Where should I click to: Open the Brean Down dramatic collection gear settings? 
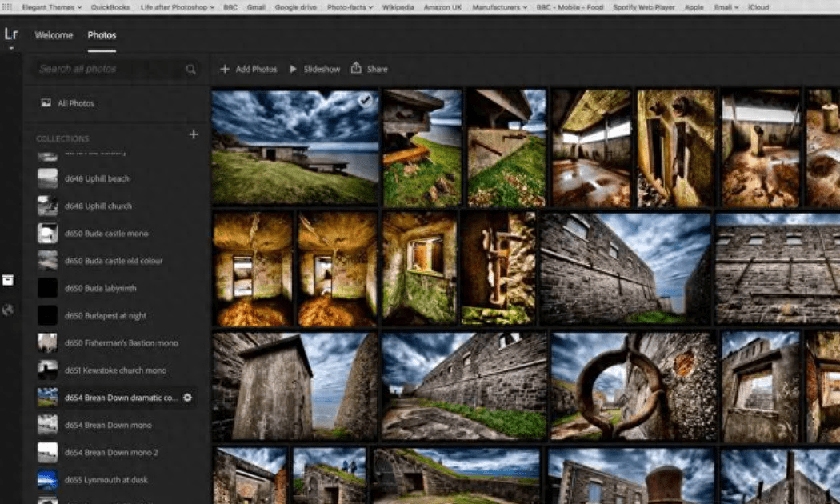pyautogui.click(x=188, y=398)
